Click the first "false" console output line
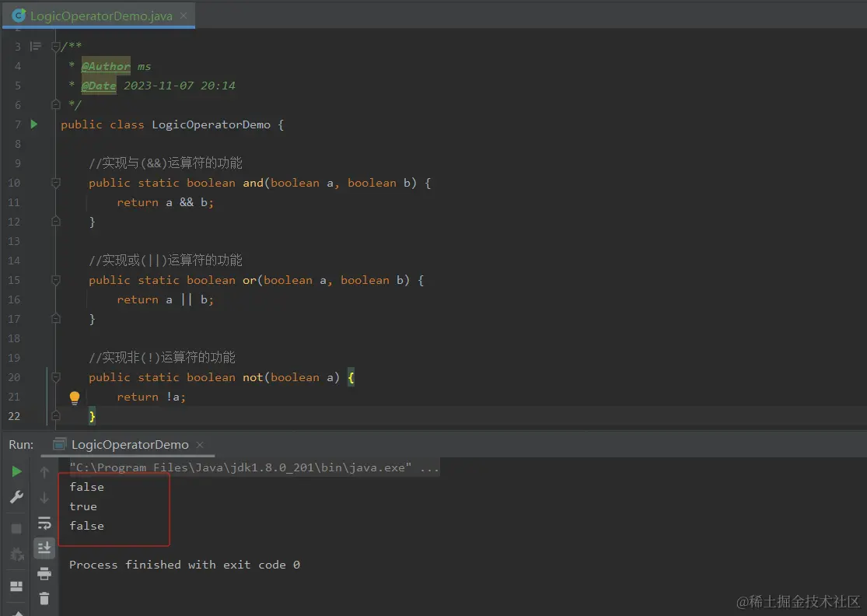Viewport: 867px width, 616px height. tap(87, 487)
